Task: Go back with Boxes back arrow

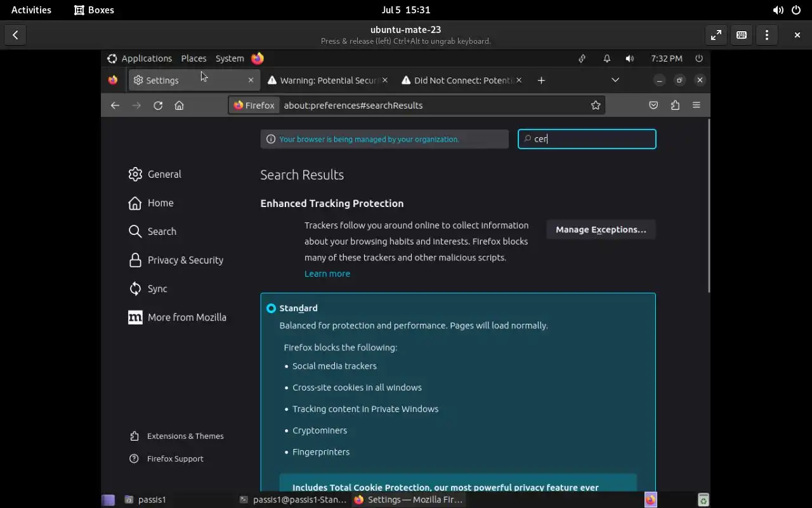Action: [x=15, y=35]
